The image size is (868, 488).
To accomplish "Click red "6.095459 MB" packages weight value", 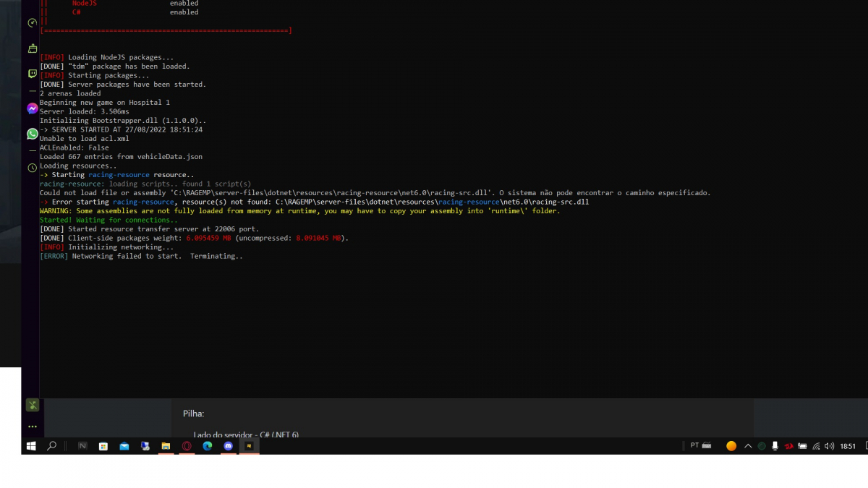I will [x=208, y=238].
